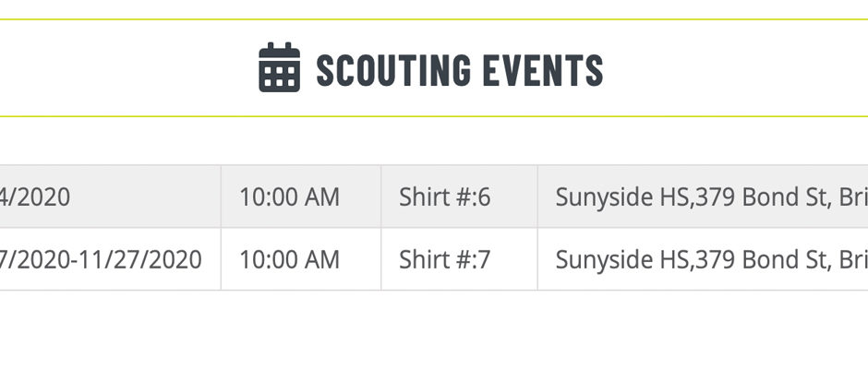Select the first row date ending 4/2020
This screenshot has height=369, width=868.
point(35,196)
